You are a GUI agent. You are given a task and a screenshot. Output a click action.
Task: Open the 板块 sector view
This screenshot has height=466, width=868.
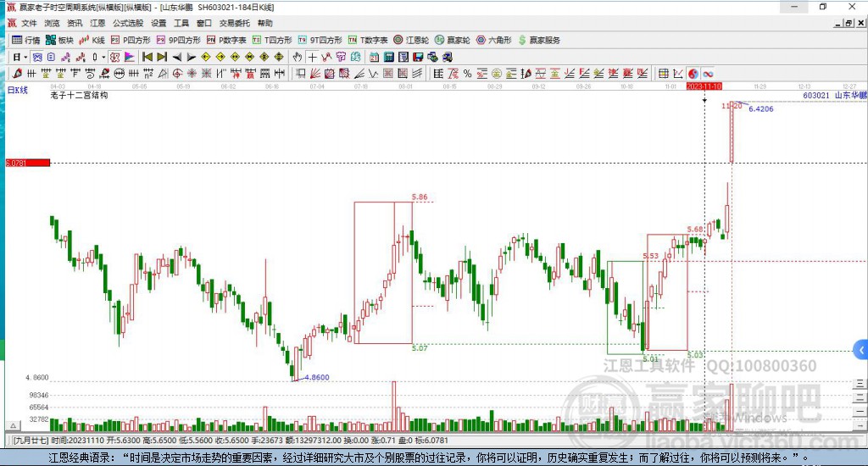tap(59, 40)
